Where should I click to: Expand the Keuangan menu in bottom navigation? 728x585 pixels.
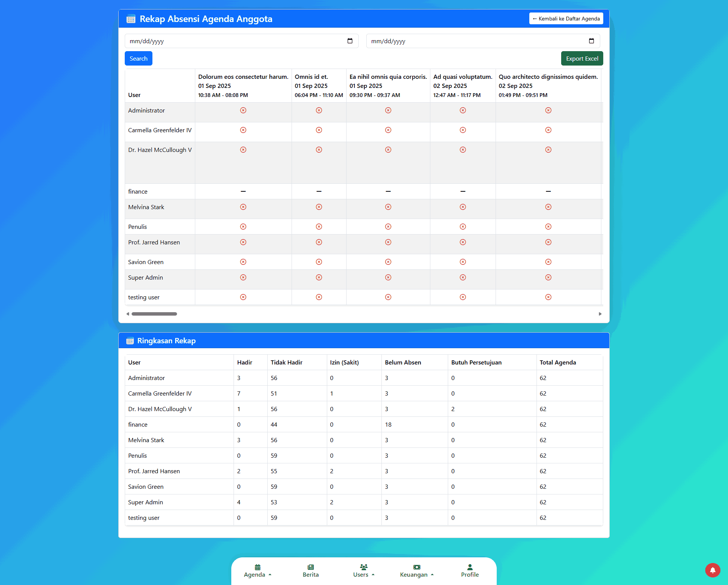pyautogui.click(x=416, y=570)
